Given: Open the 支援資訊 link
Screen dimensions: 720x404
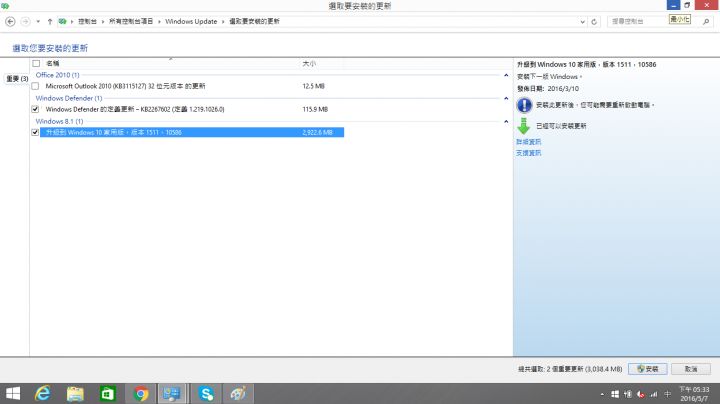Looking at the screenshot, I should [529, 153].
